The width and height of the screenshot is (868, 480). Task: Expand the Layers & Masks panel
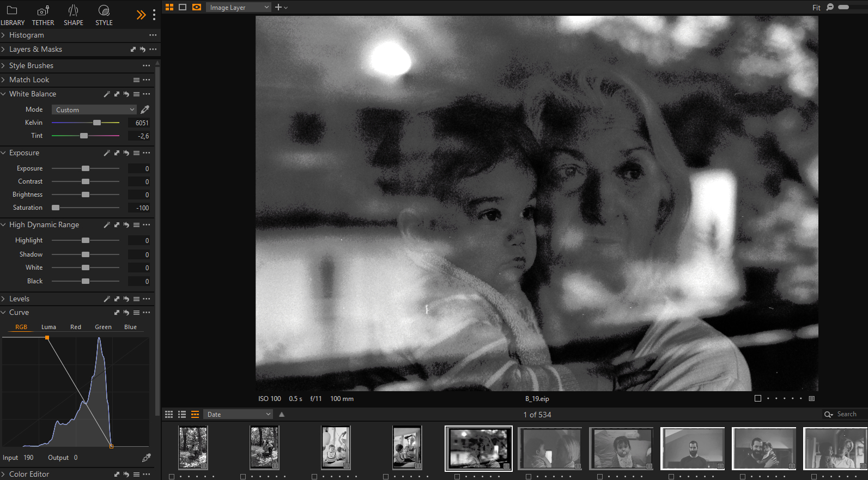[3, 49]
